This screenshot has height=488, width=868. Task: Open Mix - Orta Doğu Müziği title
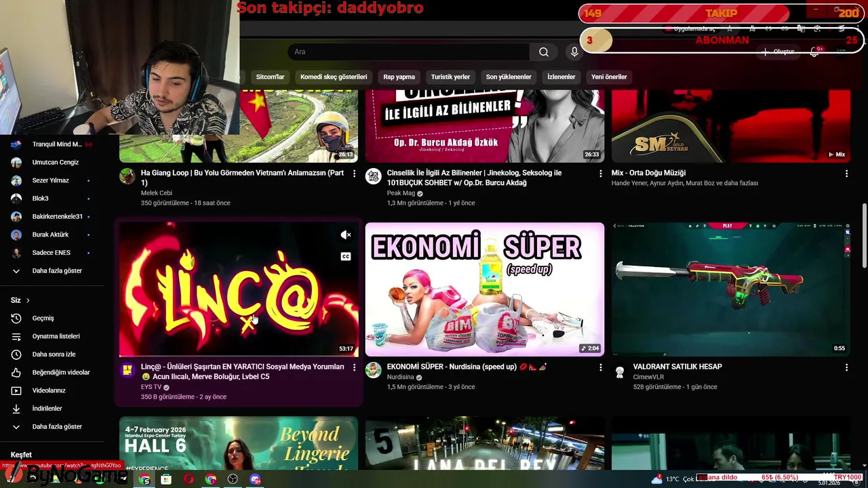[x=648, y=173]
